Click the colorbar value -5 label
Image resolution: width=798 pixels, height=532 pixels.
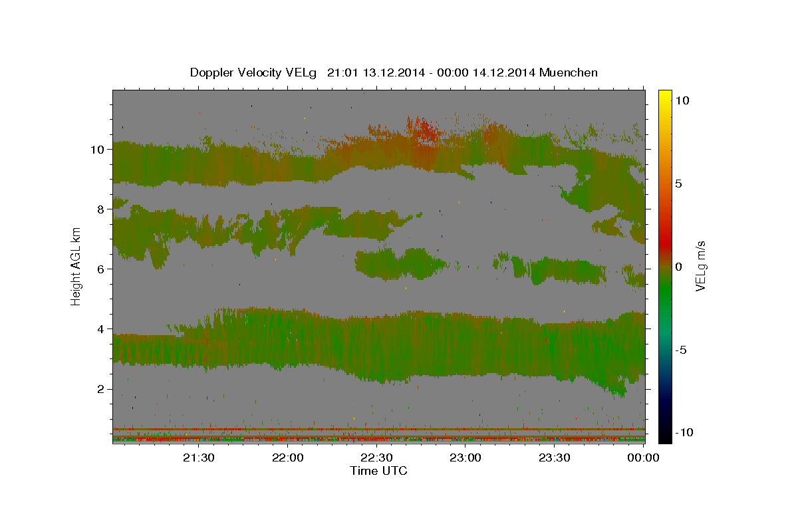pyautogui.click(x=682, y=350)
